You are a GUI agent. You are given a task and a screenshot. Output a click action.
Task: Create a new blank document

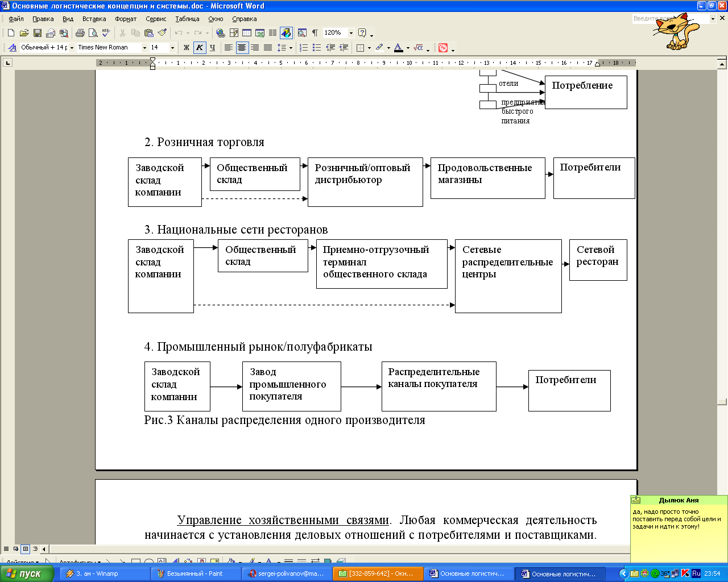tap(11, 33)
